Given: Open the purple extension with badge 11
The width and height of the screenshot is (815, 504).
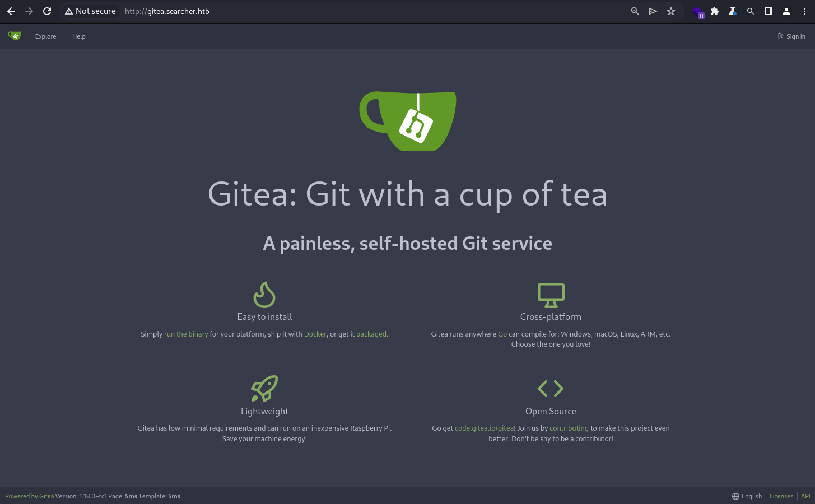Looking at the screenshot, I should pos(698,12).
